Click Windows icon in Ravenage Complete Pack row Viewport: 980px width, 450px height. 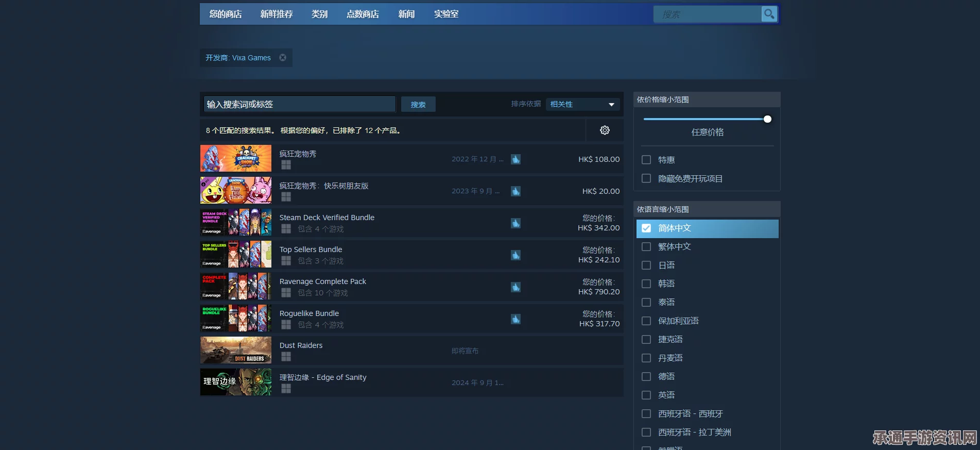(286, 293)
